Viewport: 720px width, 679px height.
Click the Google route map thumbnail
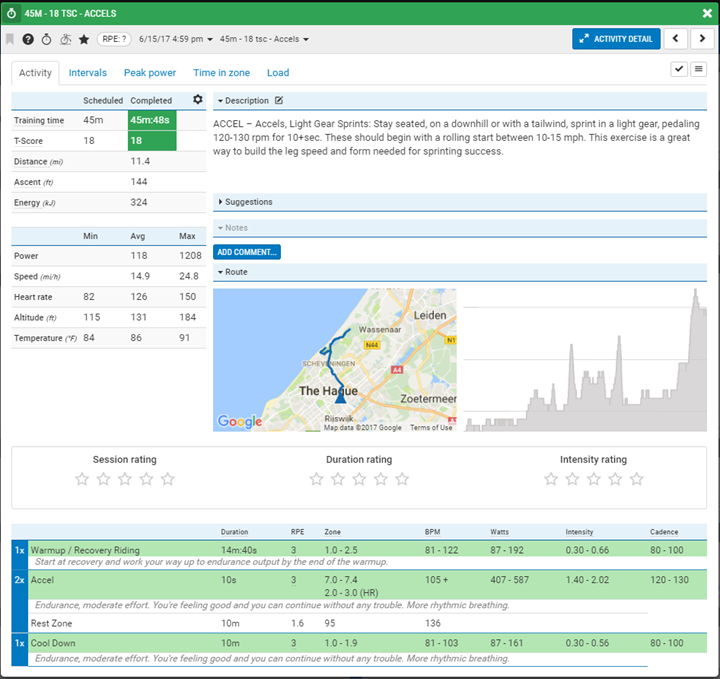click(335, 360)
